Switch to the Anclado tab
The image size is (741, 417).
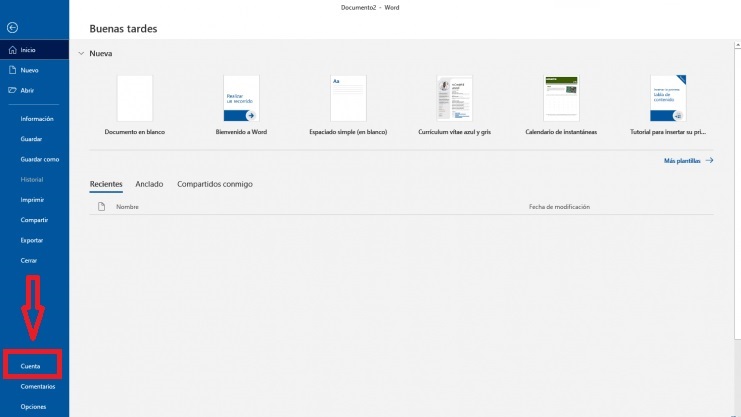pyautogui.click(x=149, y=184)
